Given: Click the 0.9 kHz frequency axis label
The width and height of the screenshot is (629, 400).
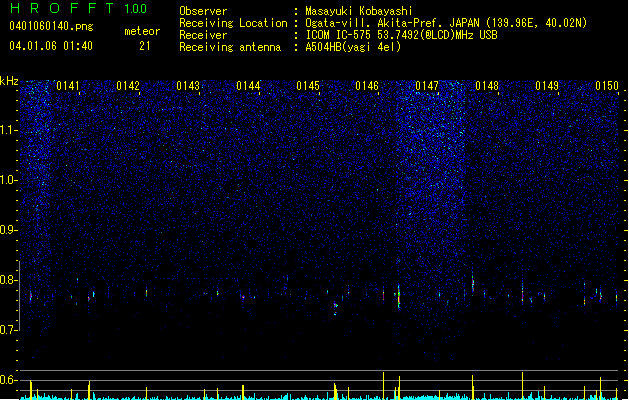Looking at the screenshot, I should click(x=8, y=230).
